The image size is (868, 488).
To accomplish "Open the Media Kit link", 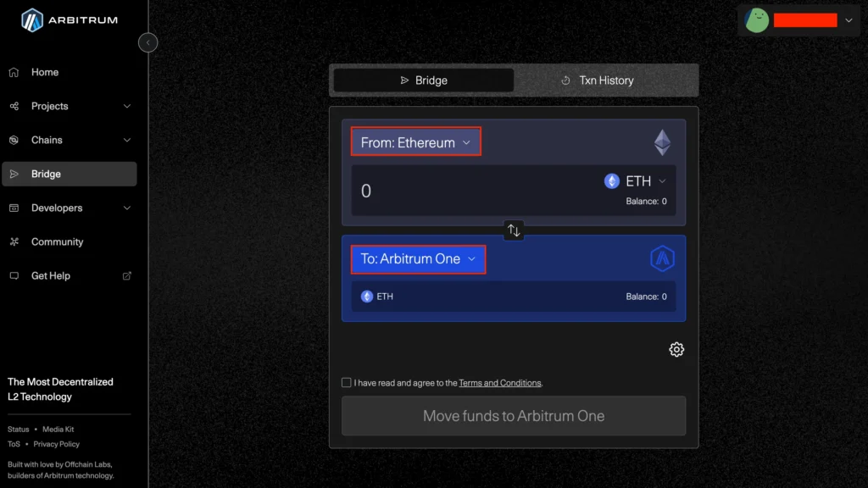I will [58, 430].
